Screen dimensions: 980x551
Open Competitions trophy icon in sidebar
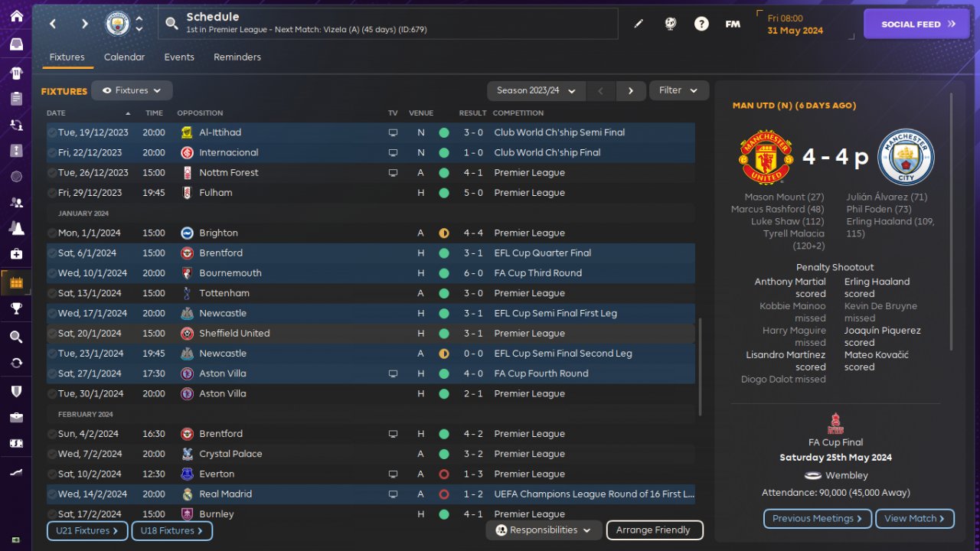pyautogui.click(x=16, y=308)
